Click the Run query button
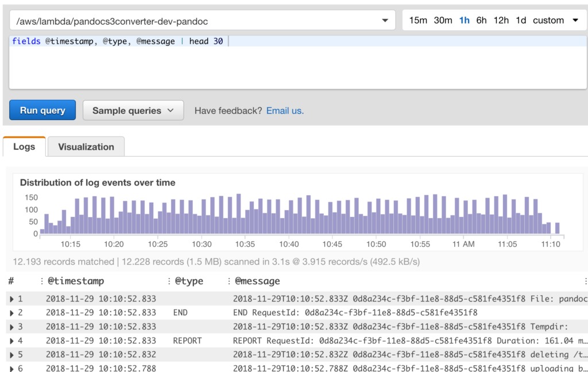 click(x=42, y=110)
